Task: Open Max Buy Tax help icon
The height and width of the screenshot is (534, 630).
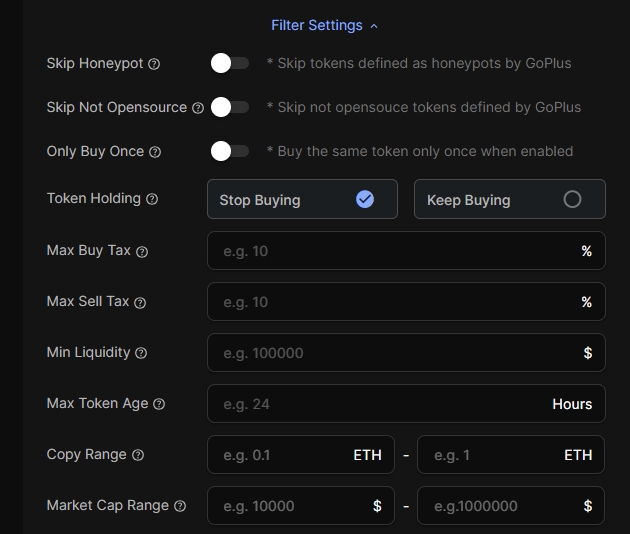Action: point(142,252)
